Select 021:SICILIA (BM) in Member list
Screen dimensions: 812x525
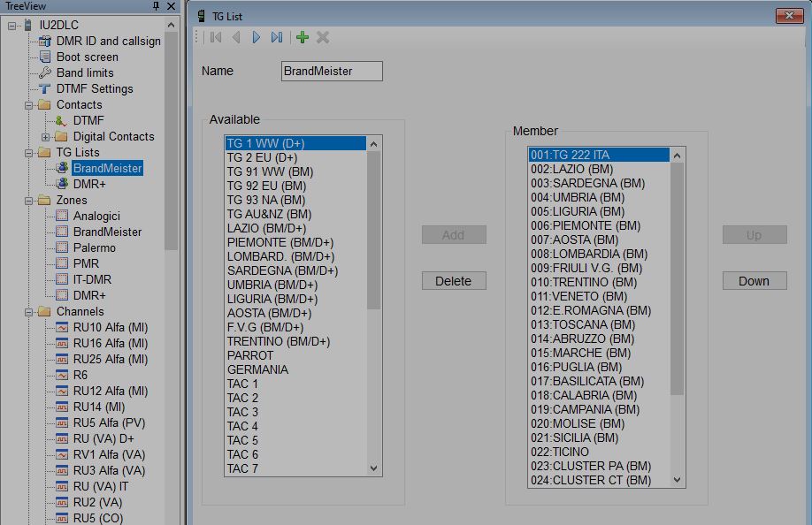point(599,437)
